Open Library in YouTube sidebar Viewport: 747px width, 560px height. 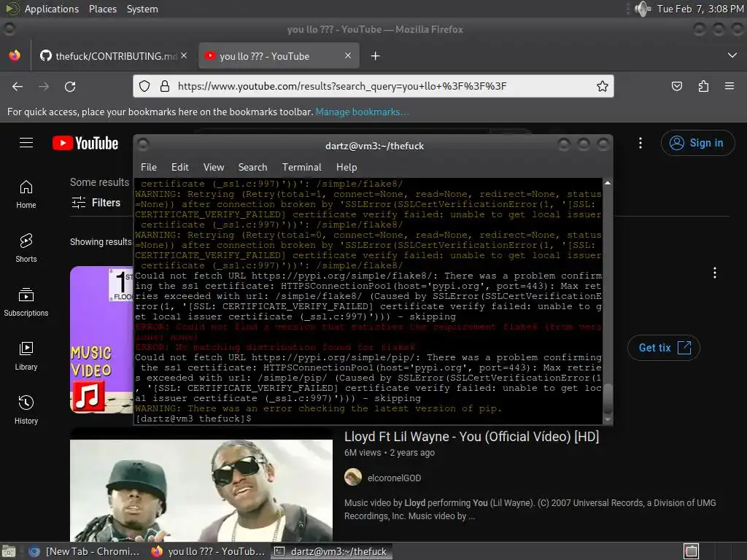click(x=26, y=356)
